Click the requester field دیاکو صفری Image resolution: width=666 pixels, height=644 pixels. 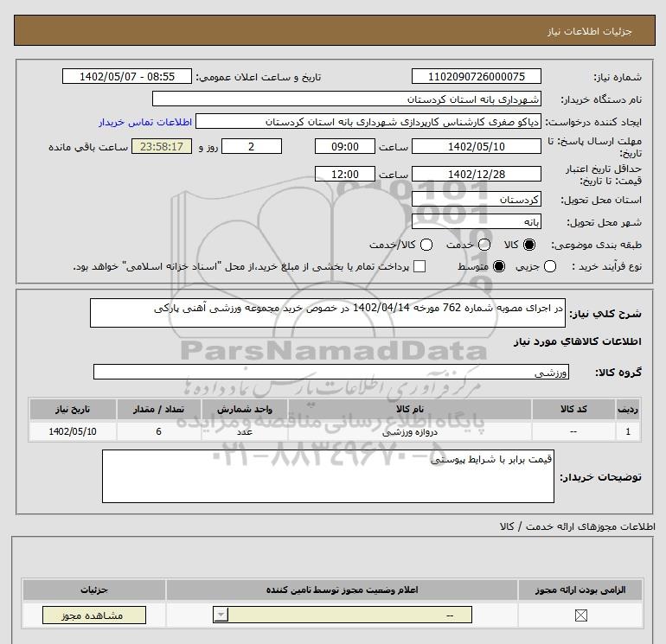tap(368, 121)
